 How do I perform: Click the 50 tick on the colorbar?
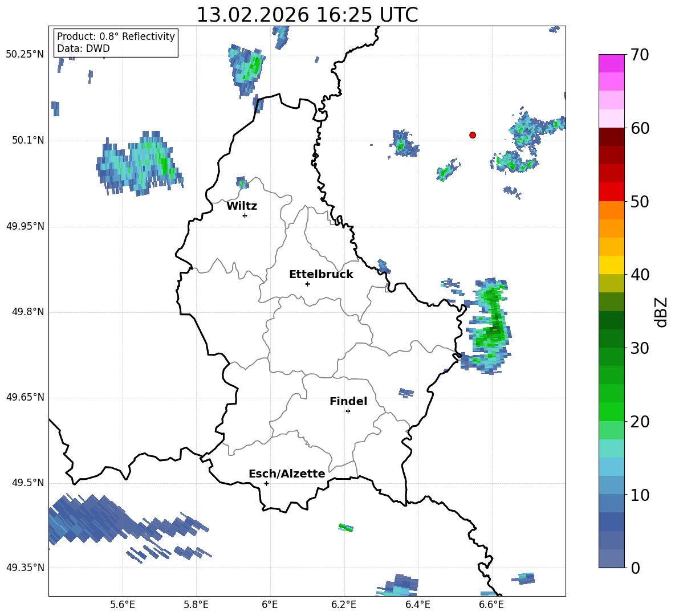click(640, 201)
